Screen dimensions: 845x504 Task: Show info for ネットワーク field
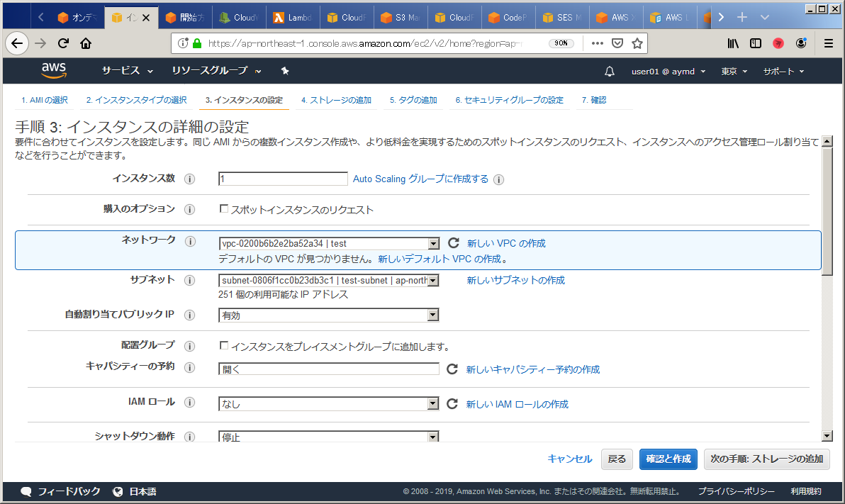tap(190, 242)
